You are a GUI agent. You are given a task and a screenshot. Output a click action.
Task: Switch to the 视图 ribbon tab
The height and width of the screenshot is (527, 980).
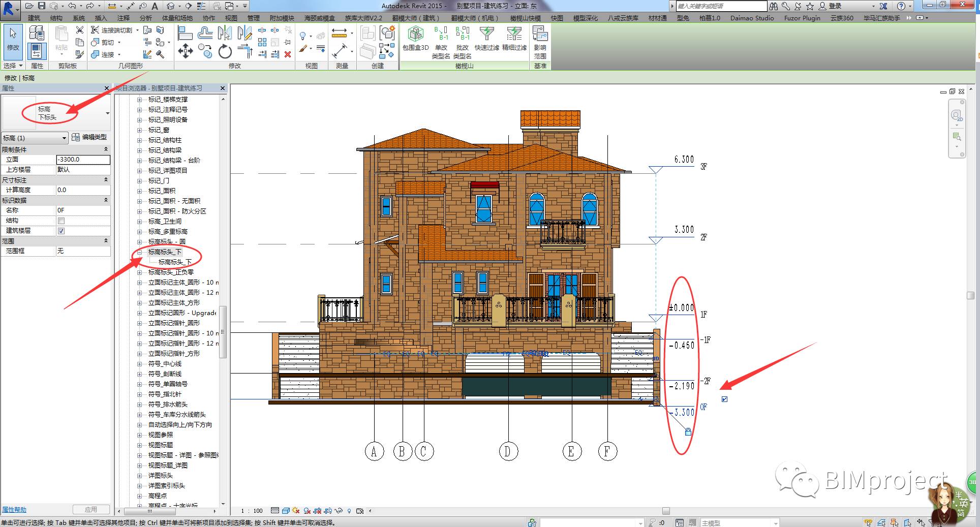(x=231, y=18)
